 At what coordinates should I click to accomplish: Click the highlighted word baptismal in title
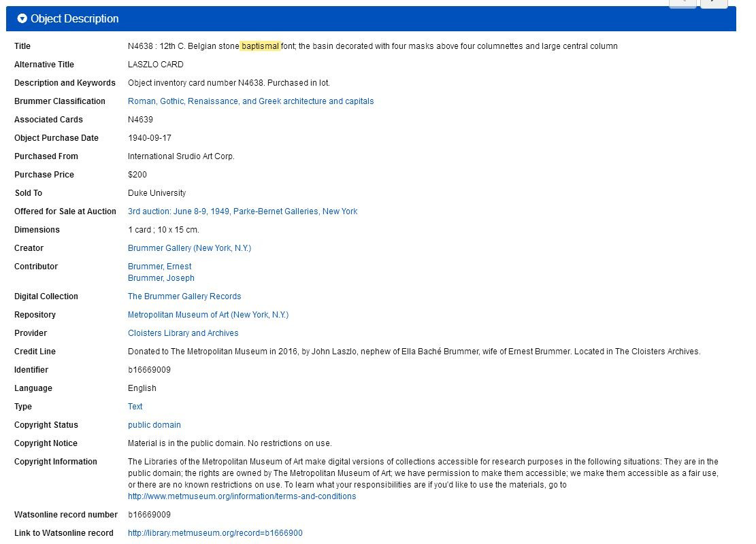tap(260, 46)
